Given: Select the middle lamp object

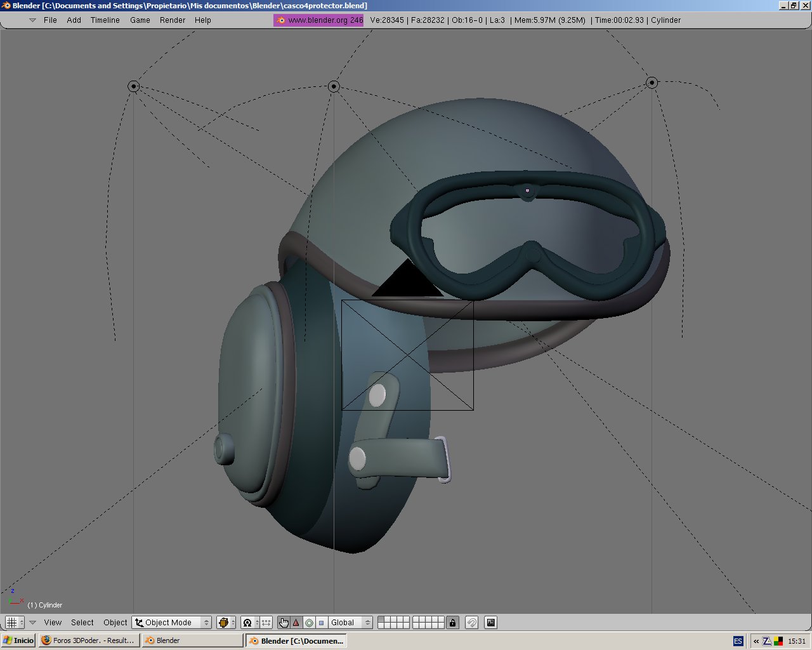Looking at the screenshot, I should point(334,86).
